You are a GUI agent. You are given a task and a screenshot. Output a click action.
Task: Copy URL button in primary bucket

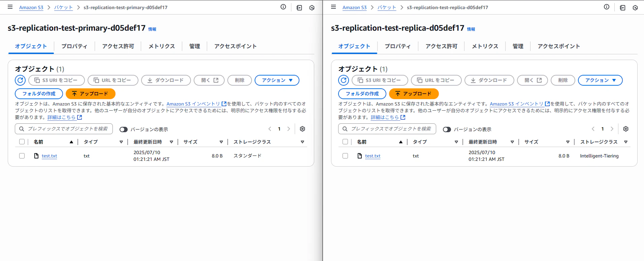coord(113,80)
